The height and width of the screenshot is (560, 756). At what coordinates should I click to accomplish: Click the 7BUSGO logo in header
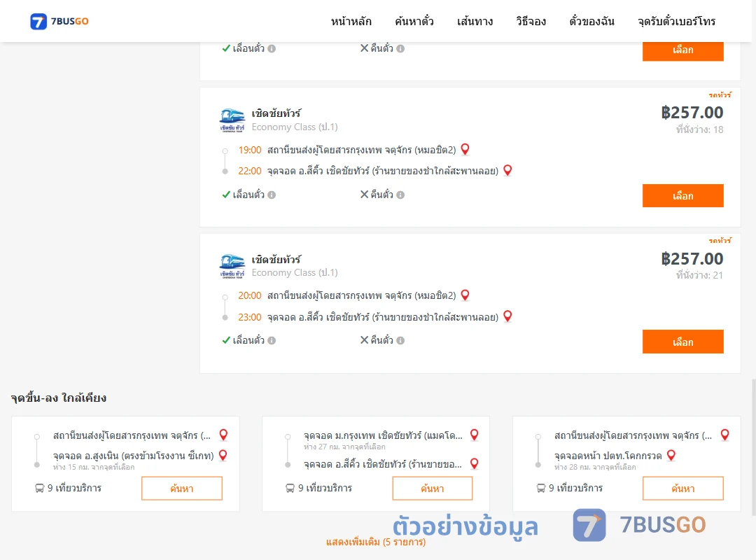pyautogui.click(x=59, y=21)
